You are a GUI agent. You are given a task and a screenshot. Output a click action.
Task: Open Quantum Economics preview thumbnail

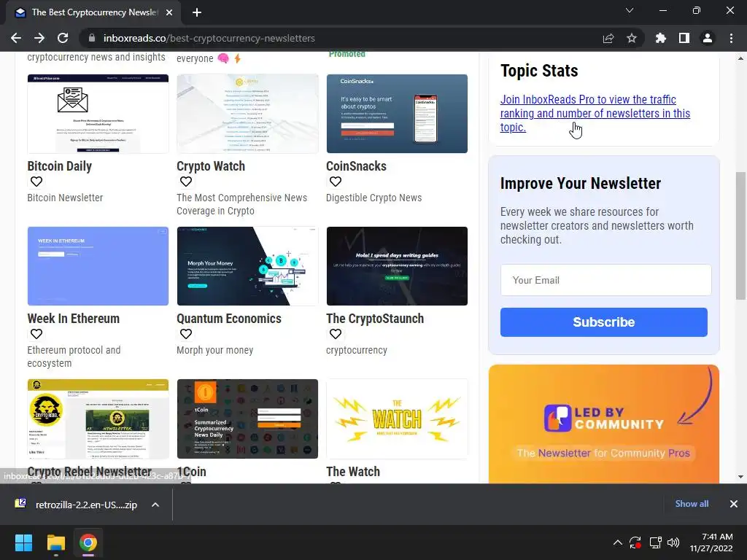tap(247, 266)
